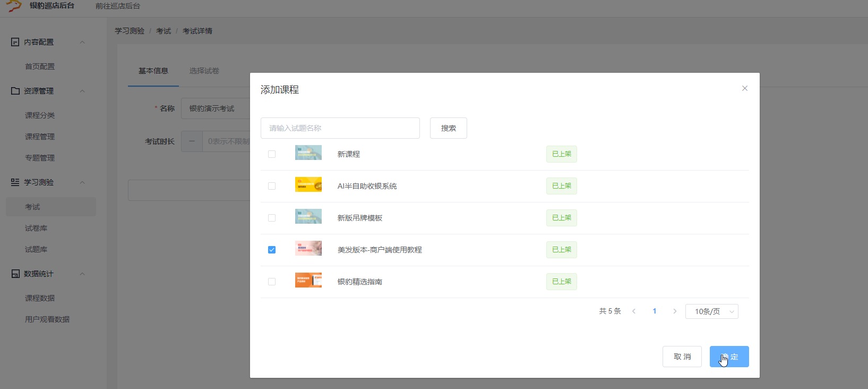Image resolution: width=868 pixels, height=389 pixels.
Task: Click the 数据统计 sidebar icon
Action: (x=15, y=274)
